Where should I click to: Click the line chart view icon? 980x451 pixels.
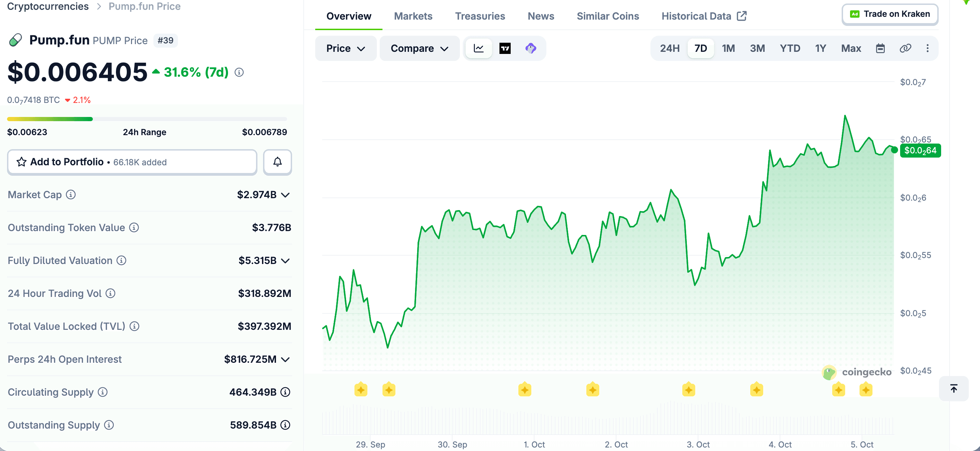pyautogui.click(x=478, y=48)
